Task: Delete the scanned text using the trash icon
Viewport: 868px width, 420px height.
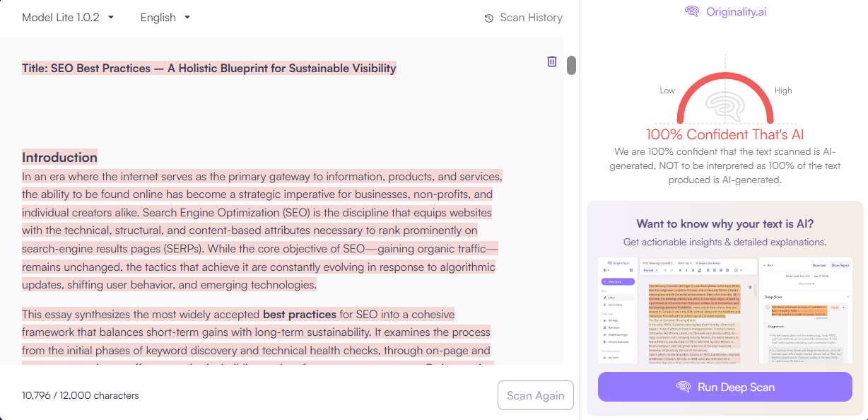Action: pos(552,62)
